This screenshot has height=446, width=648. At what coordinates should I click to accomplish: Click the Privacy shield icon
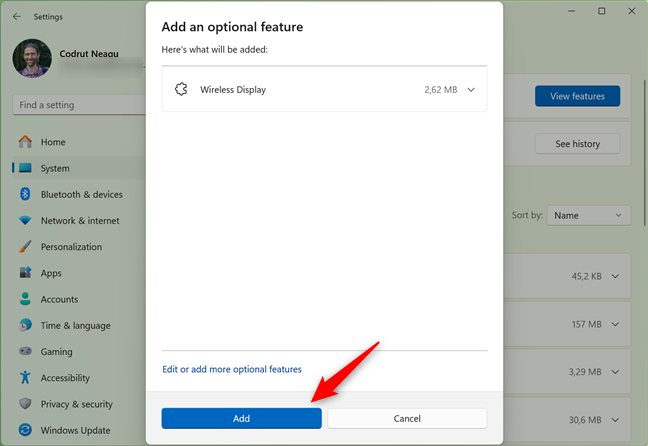click(25, 403)
